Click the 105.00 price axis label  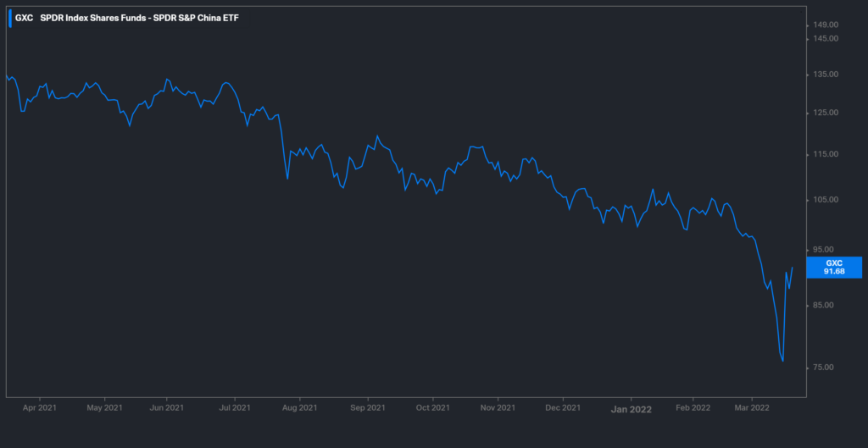tap(827, 200)
